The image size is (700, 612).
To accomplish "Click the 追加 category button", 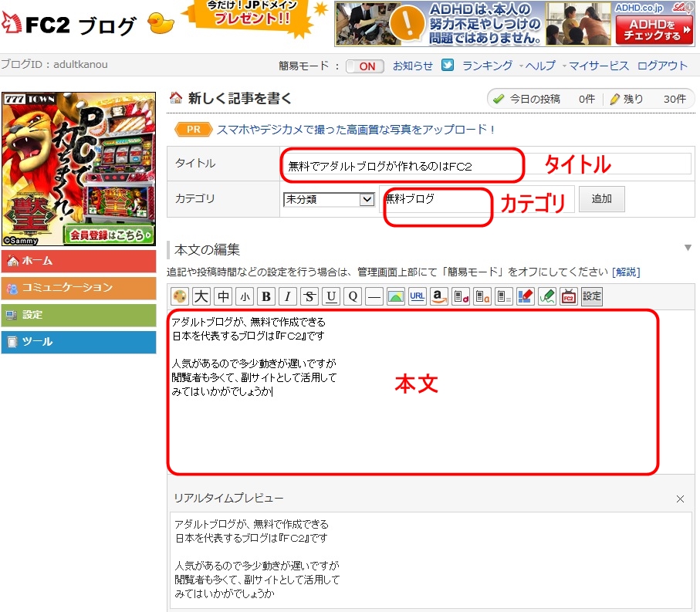I will [x=602, y=199].
